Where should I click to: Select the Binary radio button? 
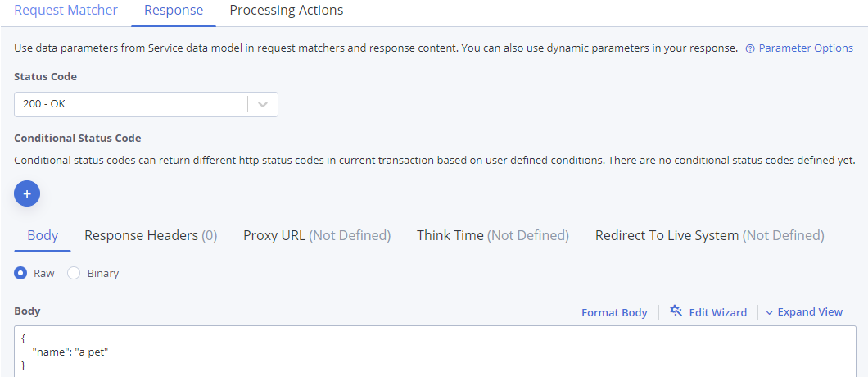pyautogui.click(x=74, y=273)
